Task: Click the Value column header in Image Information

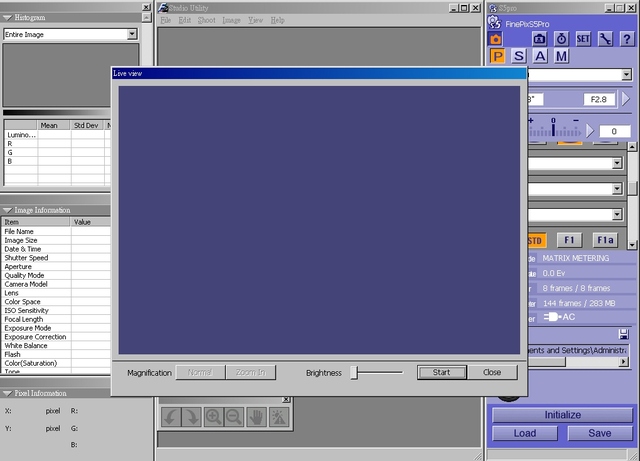Action: coord(91,222)
